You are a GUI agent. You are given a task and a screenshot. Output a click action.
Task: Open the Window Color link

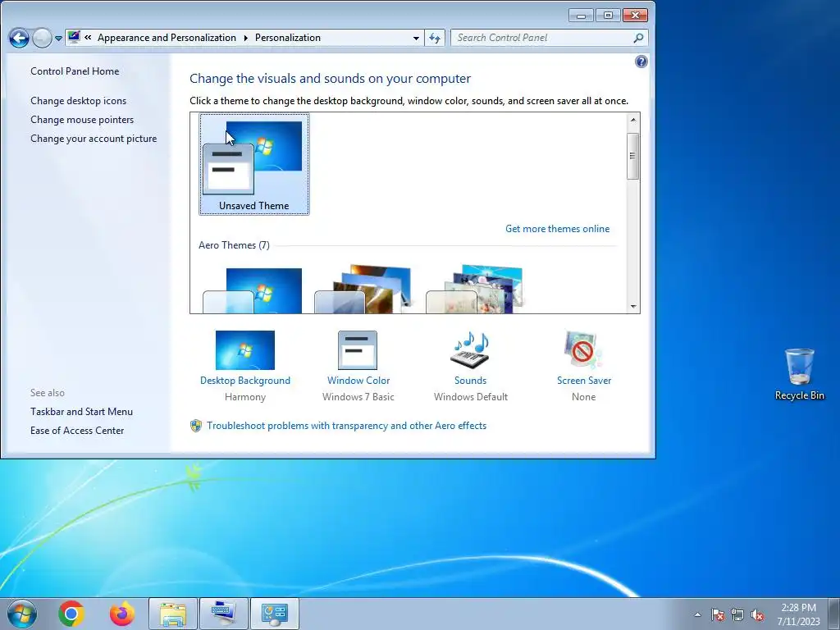(358, 381)
